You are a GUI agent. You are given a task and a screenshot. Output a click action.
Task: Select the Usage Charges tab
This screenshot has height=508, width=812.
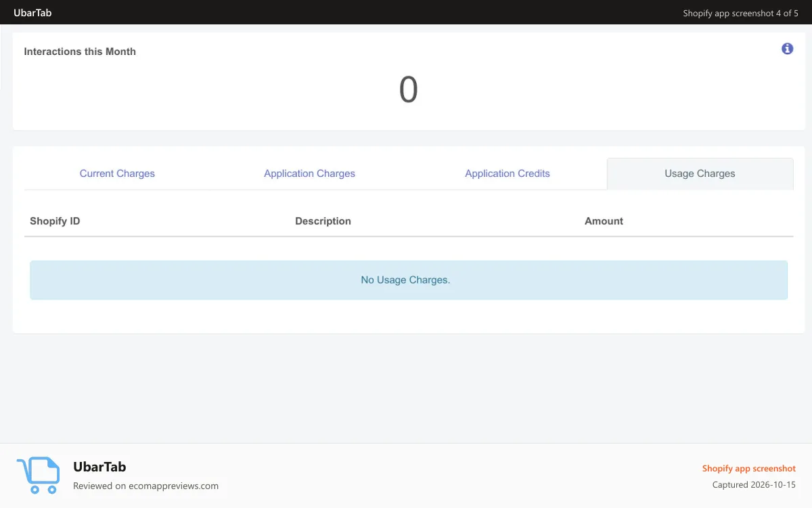pos(700,173)
